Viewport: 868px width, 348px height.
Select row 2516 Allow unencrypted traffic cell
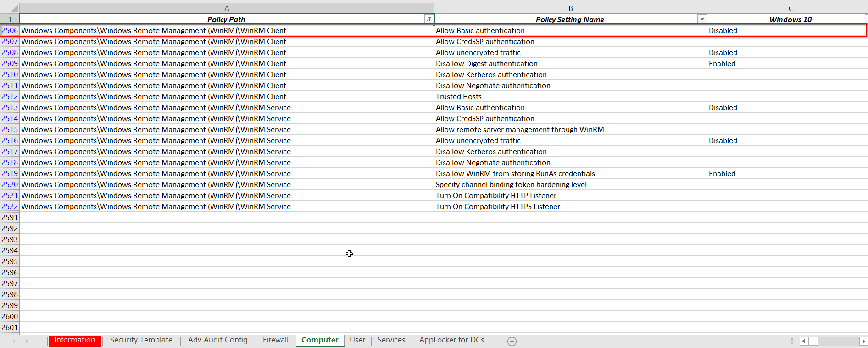pyautogui.click(x=571, y=140)
